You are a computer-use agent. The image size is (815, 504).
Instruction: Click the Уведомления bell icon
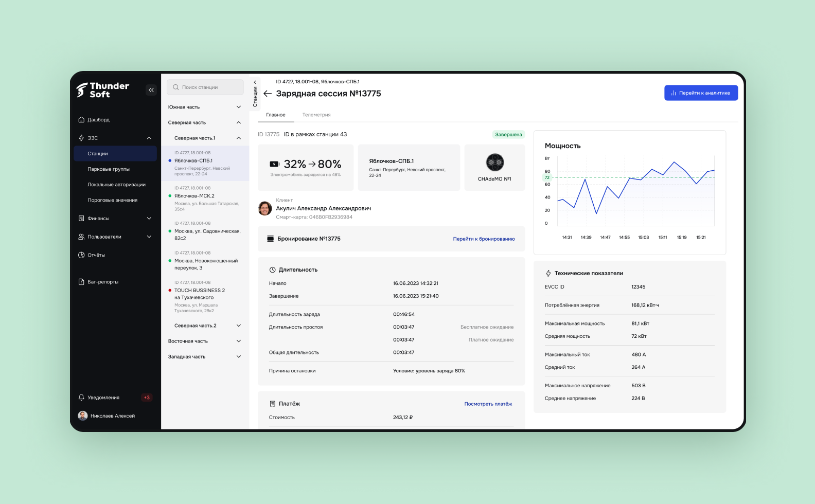pos(81,398)
